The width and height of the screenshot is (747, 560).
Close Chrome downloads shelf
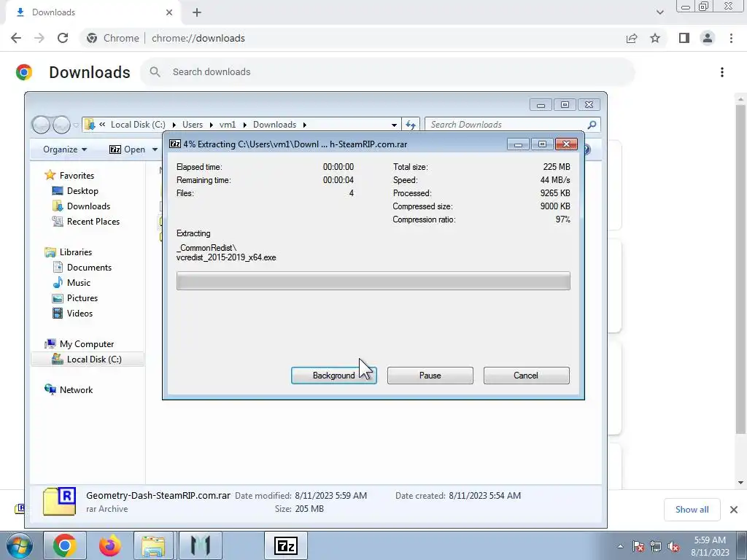[734, 510]
